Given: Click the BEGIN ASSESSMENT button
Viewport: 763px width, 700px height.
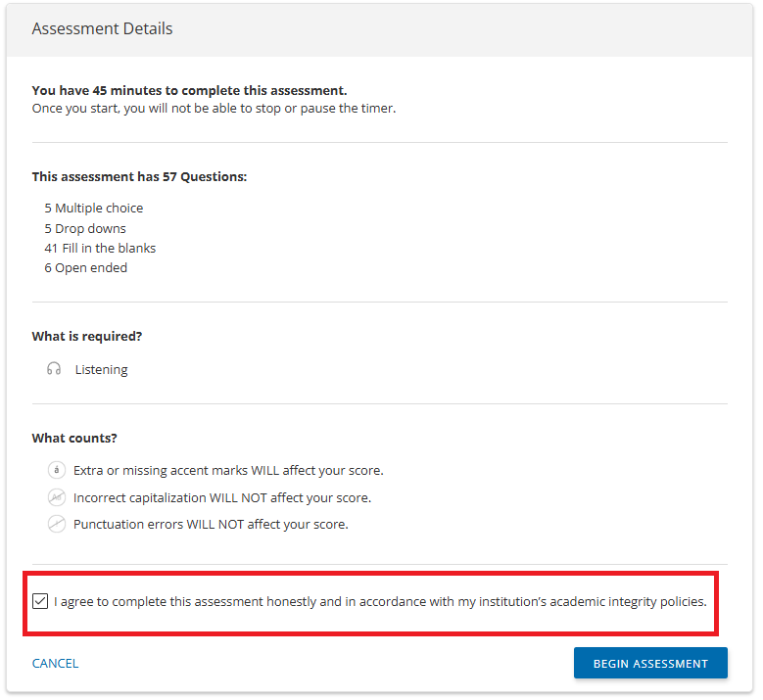Looking at the screenshot, I should (x=650, y=663).
